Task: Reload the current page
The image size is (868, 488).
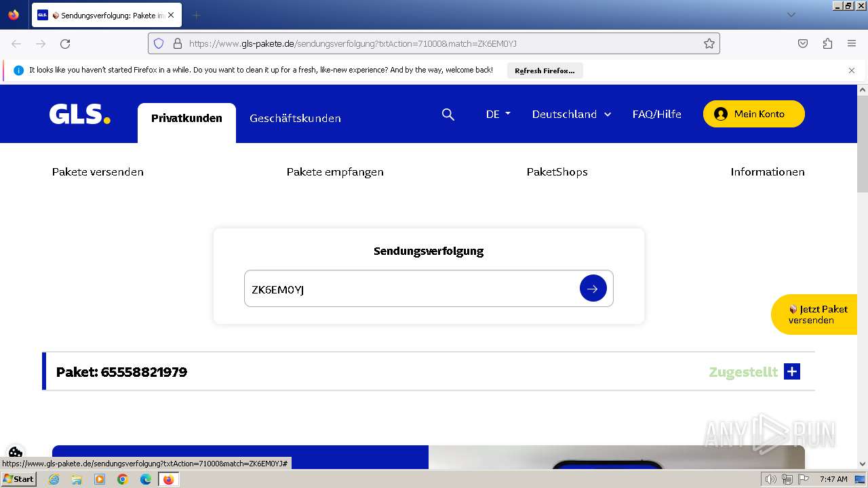Action: 65,43
